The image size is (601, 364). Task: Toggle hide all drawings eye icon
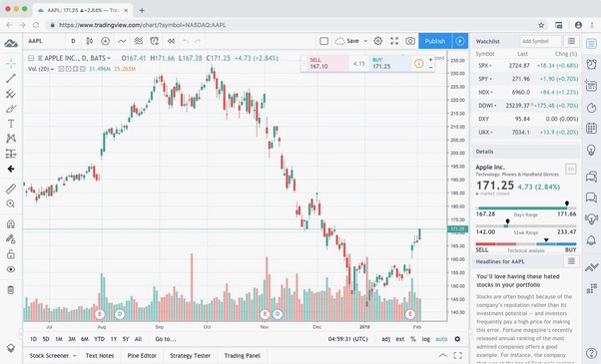11,269
